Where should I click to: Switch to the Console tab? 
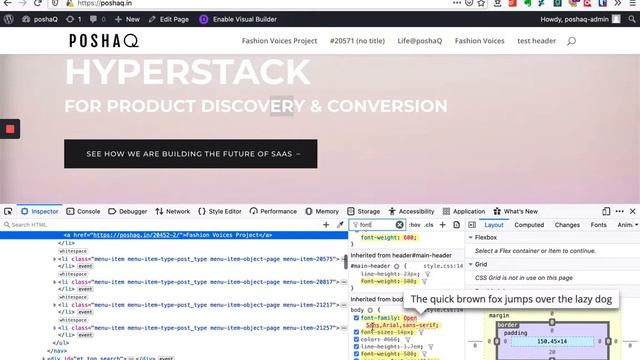click(x=83, y=211)
